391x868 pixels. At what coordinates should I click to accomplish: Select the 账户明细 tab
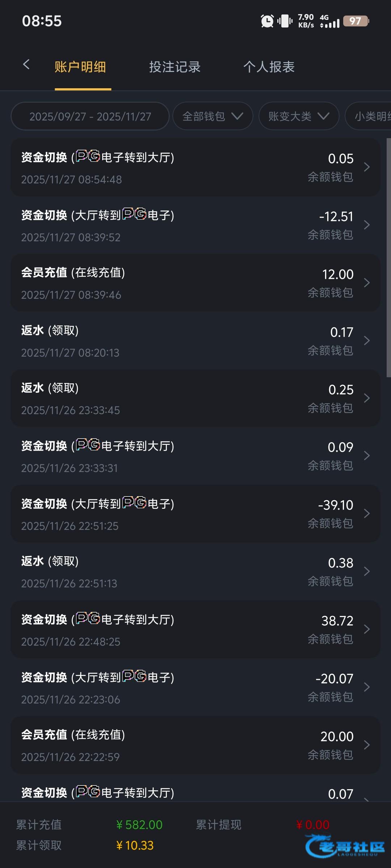point(80,67)
